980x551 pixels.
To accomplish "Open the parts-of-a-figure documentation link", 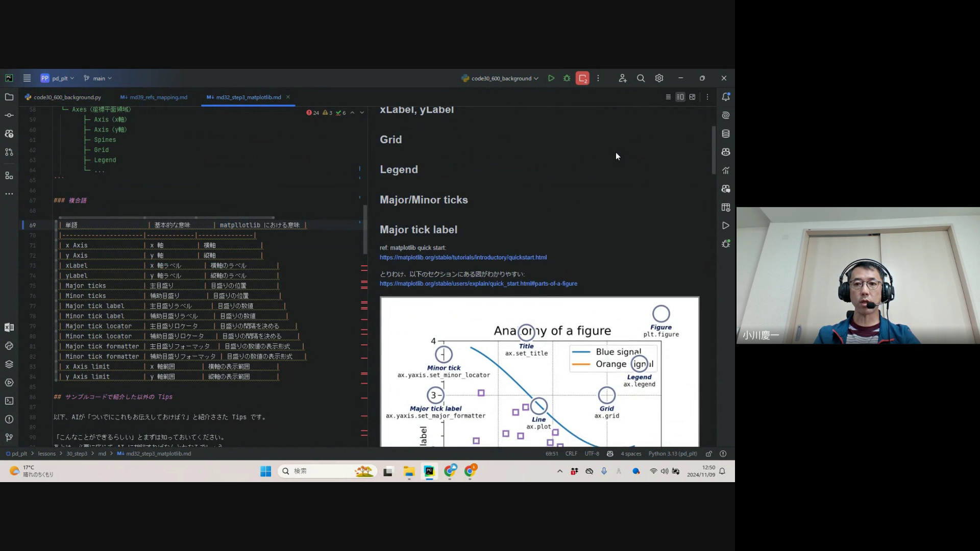I will pyautogui.click(x=478, y=284).
